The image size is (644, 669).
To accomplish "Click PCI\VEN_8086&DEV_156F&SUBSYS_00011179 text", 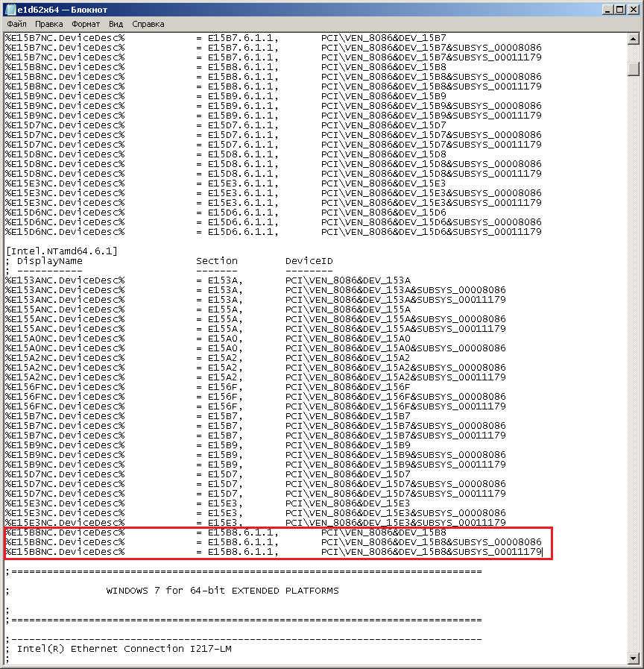I will pyautogui.click(x=395, y=406).
